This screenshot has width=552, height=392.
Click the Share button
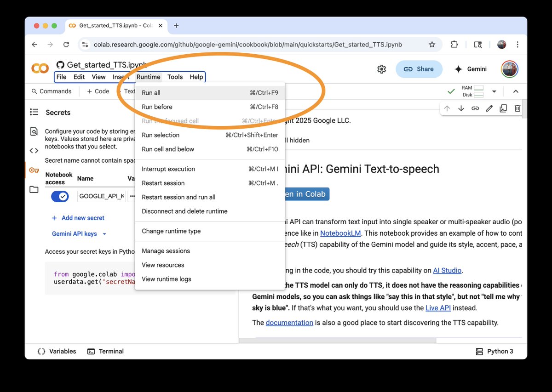[x=419, y=69]
